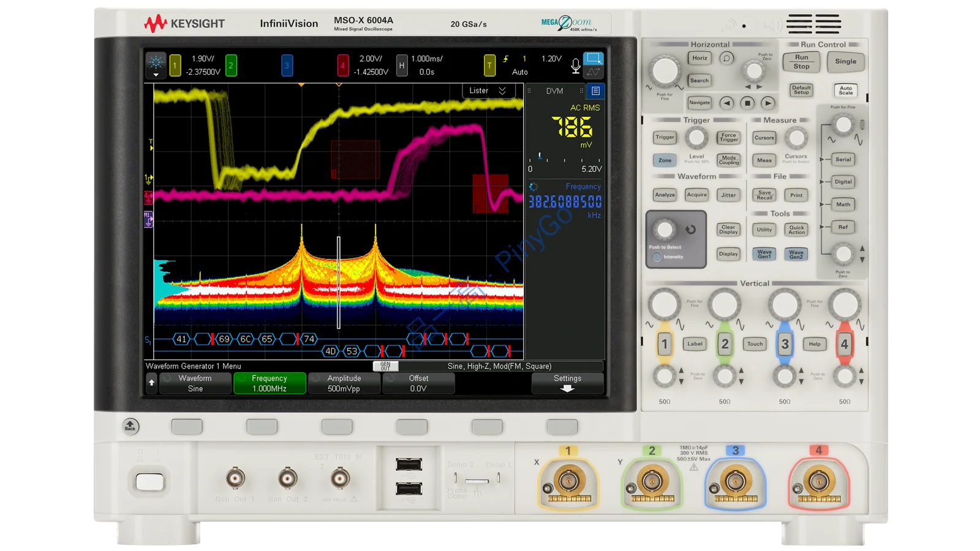The width and height of the screenshot is (980, 551).
Task: Push the Navigate backward arrow key
Action: point(726,103)
